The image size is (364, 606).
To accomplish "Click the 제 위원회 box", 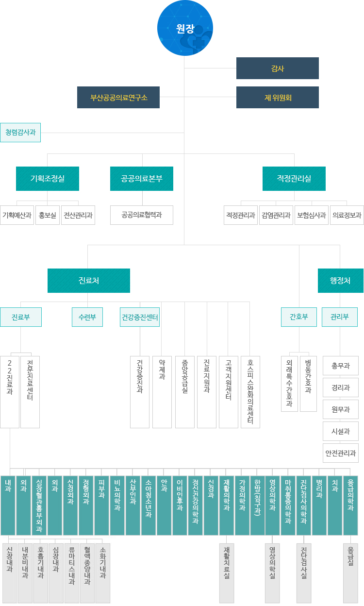I will (x=277, y=97).
